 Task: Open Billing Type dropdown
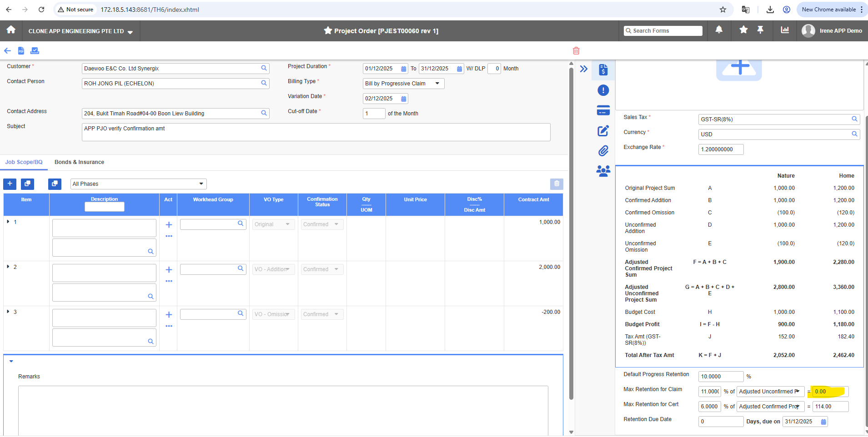403,84
